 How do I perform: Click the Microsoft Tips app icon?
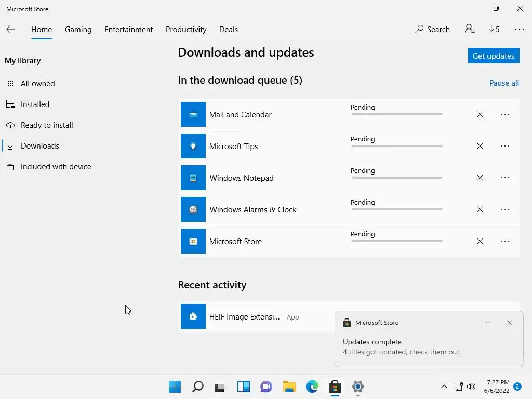click(x=193, y=146)
